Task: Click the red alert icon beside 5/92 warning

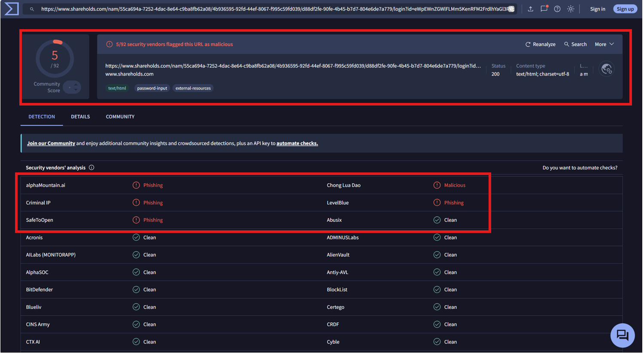Action: [109, 44]
